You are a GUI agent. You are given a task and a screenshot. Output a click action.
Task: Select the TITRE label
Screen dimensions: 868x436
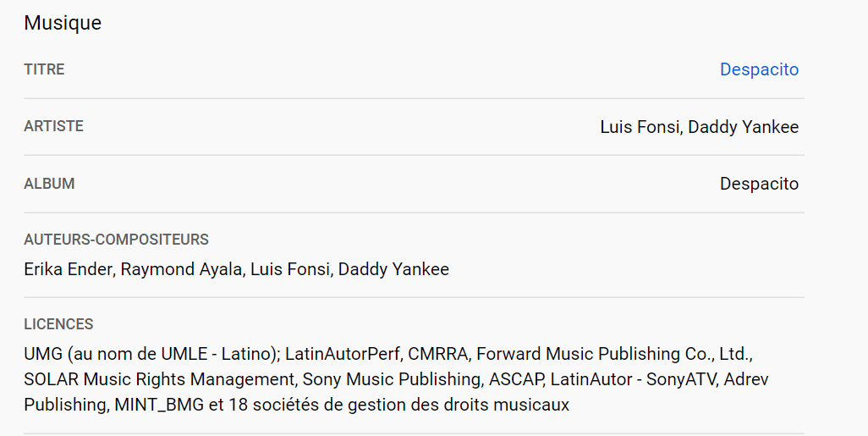(44, 69)
